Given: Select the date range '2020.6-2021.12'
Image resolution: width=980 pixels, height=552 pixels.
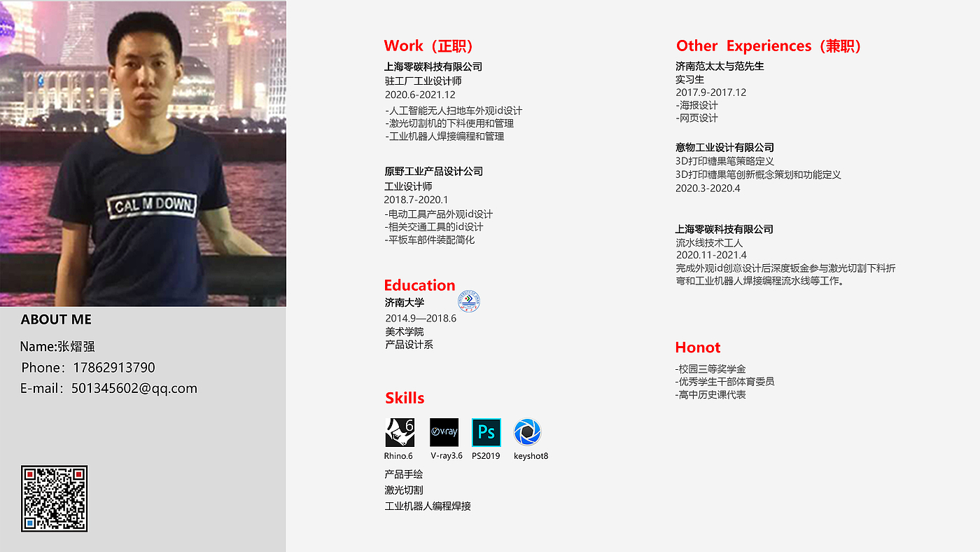Looking at the screenshot, I should point(420,95).
